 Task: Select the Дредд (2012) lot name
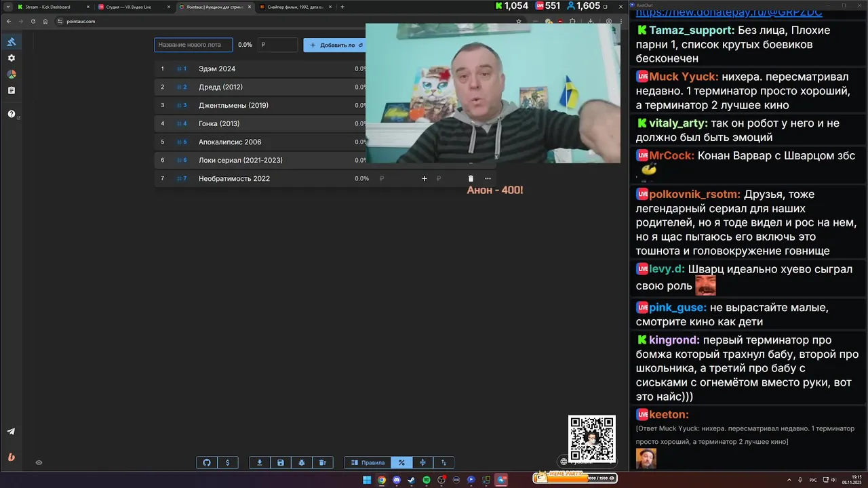pos(220,87)
